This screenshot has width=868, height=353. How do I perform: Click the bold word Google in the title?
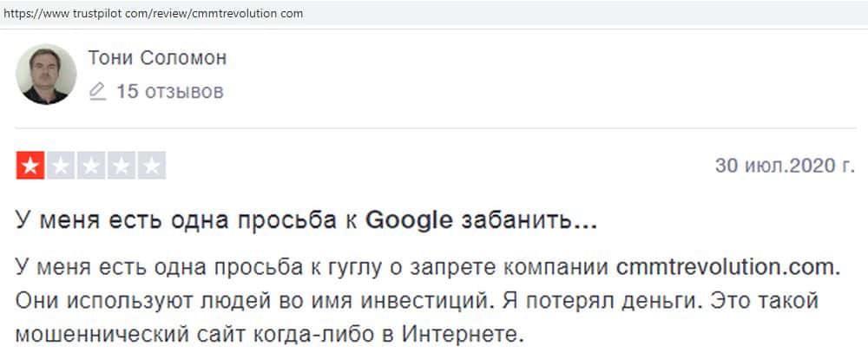(409, 221)
